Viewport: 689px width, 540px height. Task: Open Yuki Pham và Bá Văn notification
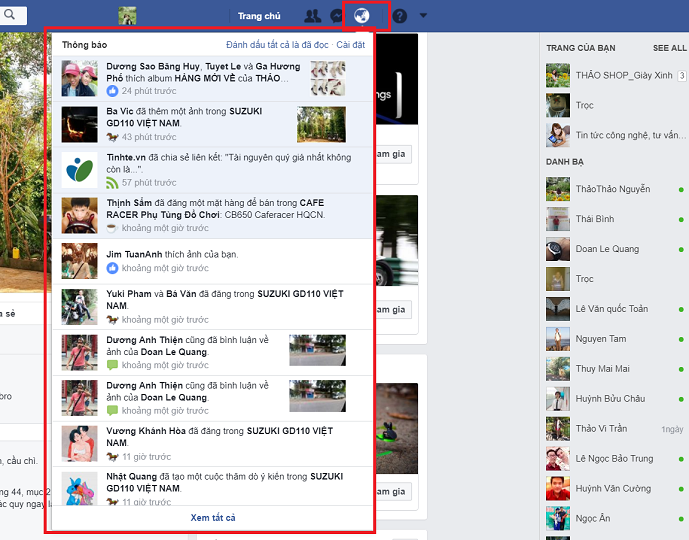click(x=212, y=307)
